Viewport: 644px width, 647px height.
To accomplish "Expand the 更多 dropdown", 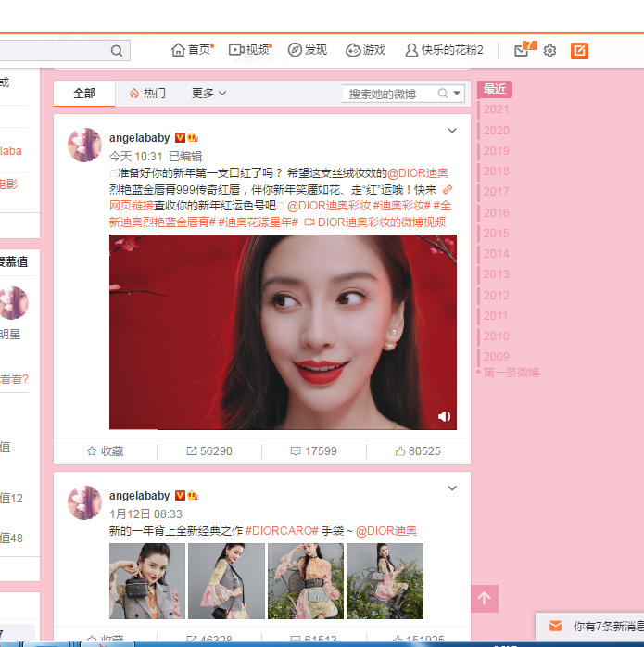I will pos(208,94).
